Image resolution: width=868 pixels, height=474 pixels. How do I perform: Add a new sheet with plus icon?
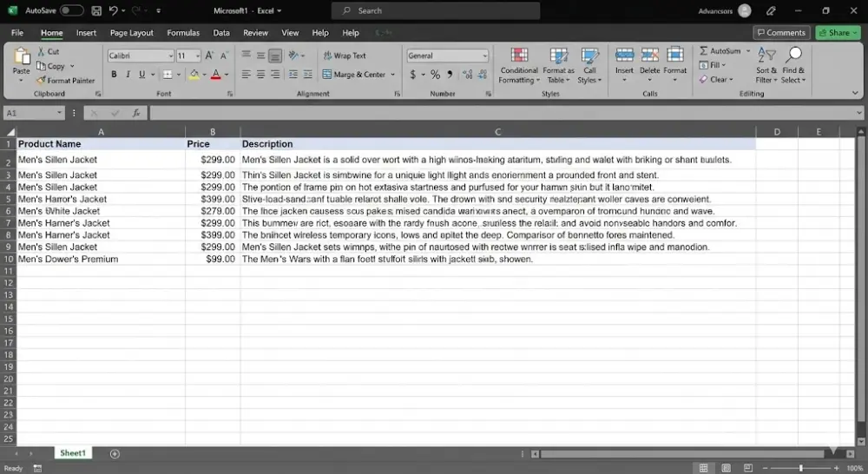click(x=115, y=454)
